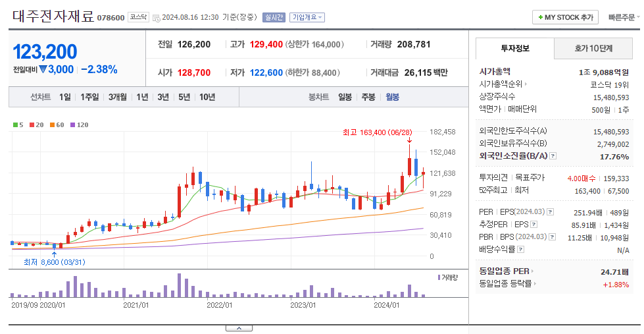Click the help icon next to 배당수익률
Viewport: 644px width, 334px height.
521,249
